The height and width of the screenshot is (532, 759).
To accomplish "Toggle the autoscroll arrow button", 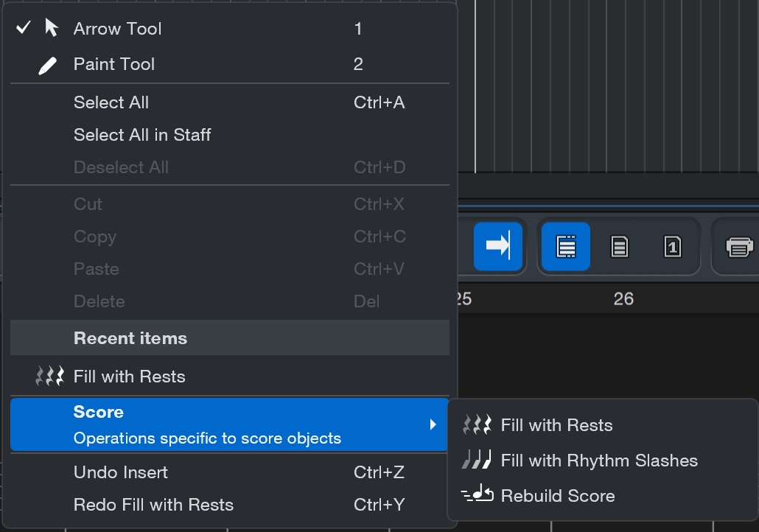I will (497, 246).
